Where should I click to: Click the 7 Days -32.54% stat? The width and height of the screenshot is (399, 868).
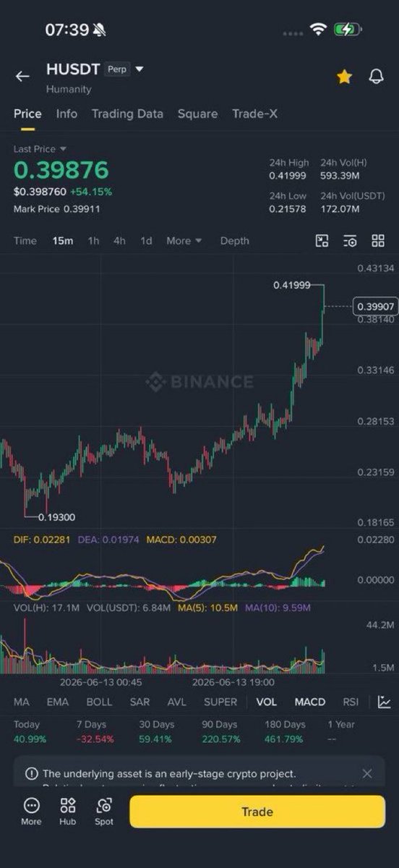coord(95,732)
